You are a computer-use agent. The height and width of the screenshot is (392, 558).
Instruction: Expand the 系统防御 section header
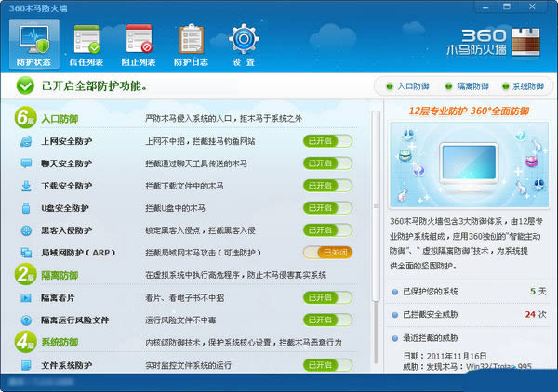click(60, 343)
